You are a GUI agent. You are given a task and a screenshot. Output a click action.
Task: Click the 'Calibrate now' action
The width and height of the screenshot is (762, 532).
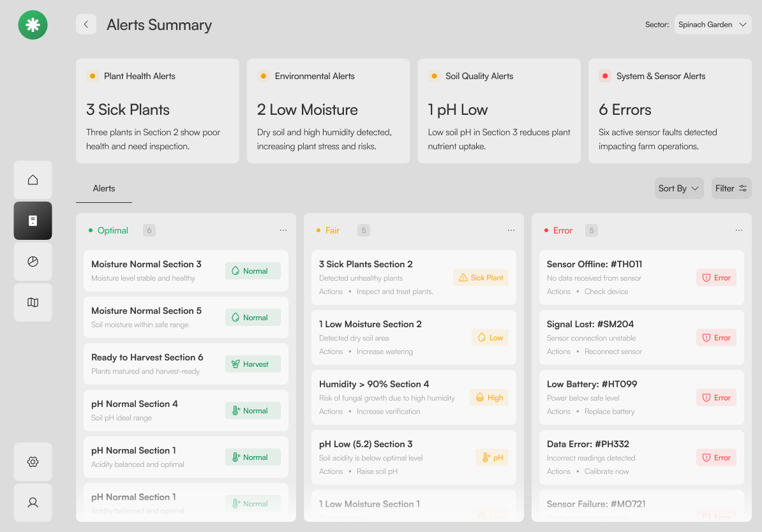(606, 471)
